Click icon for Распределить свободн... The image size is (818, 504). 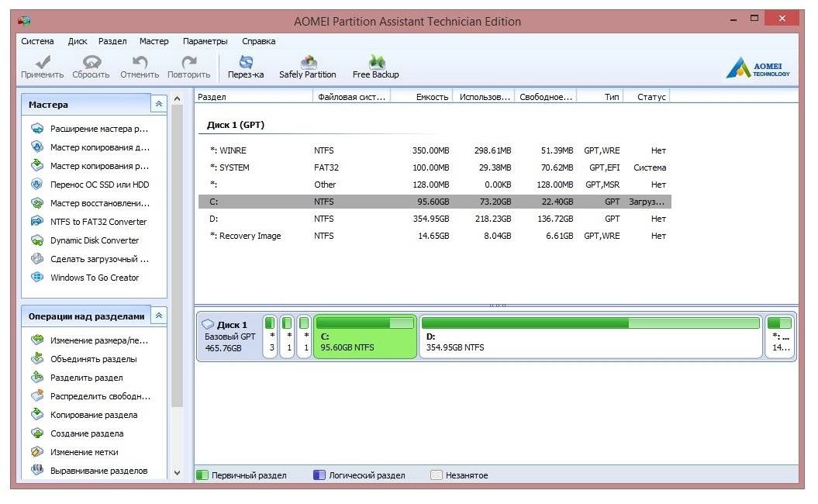click(37, 396)
